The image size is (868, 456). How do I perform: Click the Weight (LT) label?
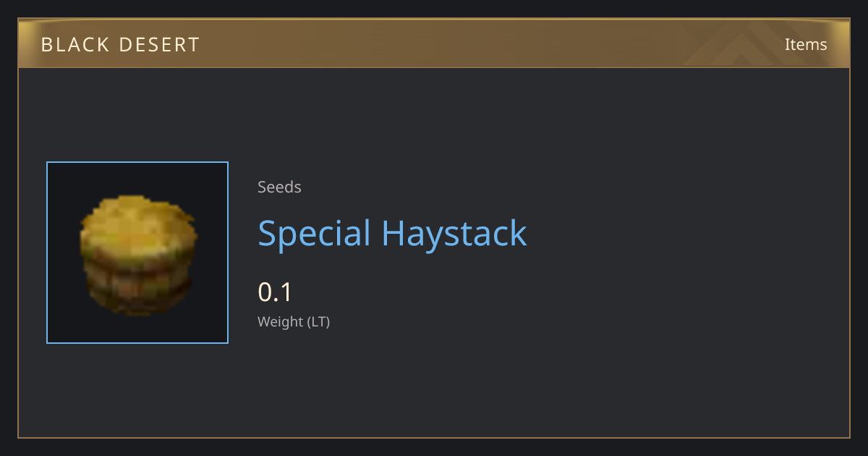294,322
